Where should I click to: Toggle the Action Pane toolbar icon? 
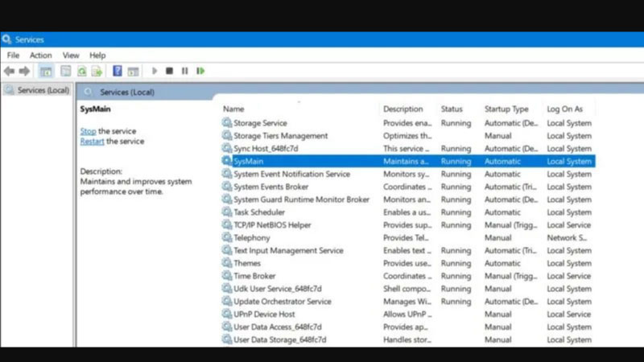(x=133, y=71)
